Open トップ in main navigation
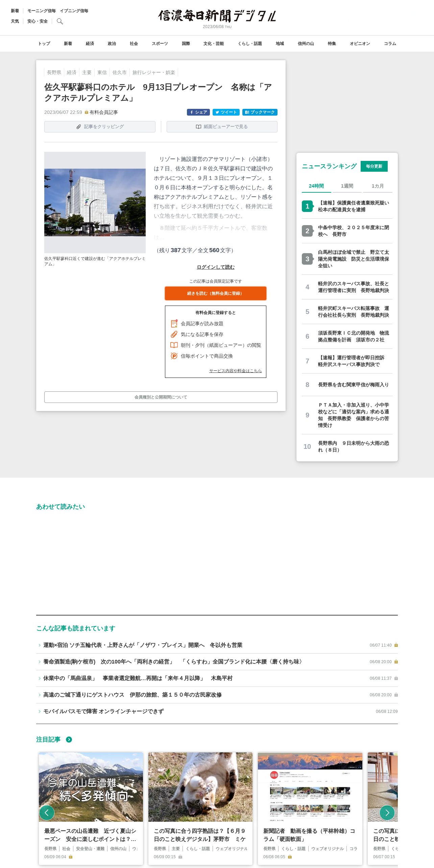 pyautogui.click(x=44, y=44)
